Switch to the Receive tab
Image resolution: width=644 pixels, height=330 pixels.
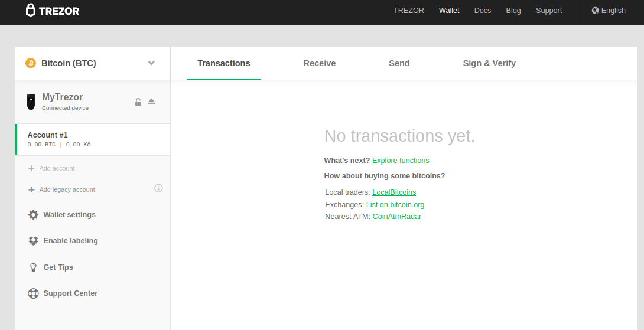pyautogui.click(x=319, y=63)
